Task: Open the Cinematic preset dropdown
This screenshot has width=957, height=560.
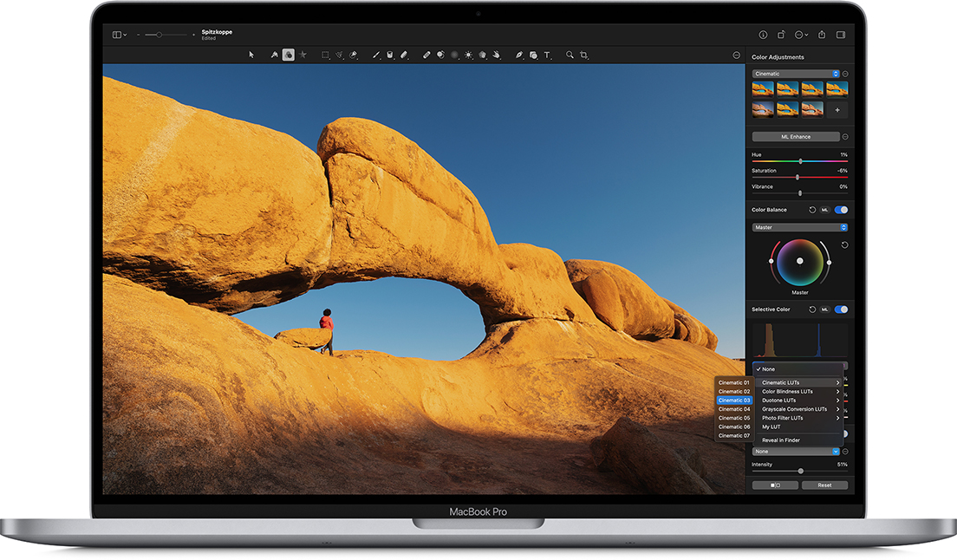Action: [797, 74]
